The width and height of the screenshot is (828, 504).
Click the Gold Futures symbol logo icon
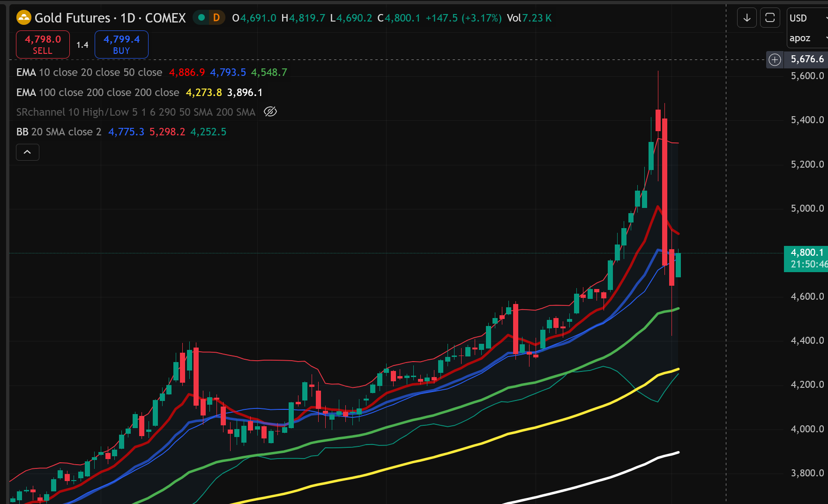tap(23, 18)
